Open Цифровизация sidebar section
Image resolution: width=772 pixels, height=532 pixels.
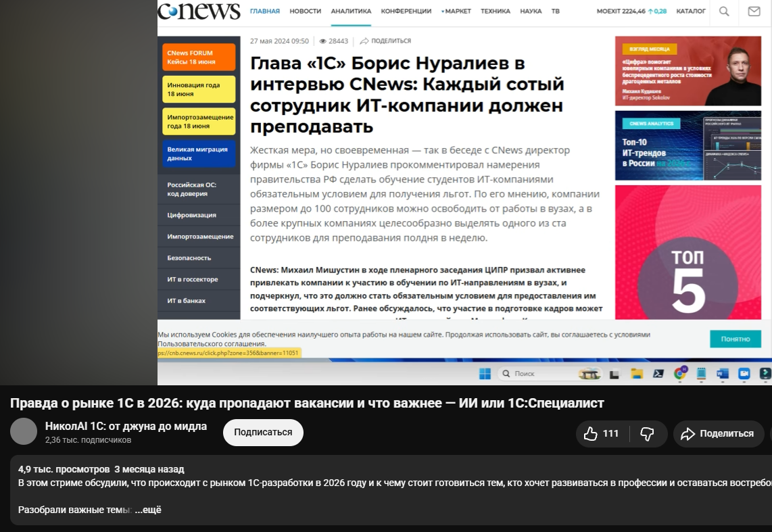pos(199,215)
